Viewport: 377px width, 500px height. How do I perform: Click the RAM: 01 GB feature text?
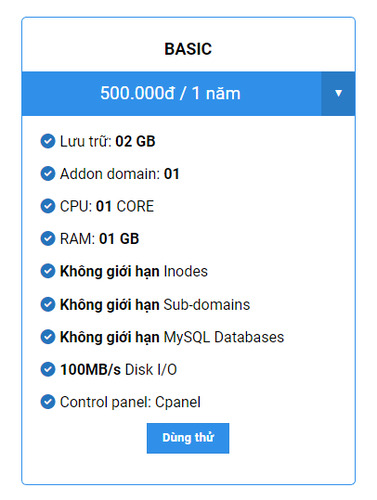99,239
